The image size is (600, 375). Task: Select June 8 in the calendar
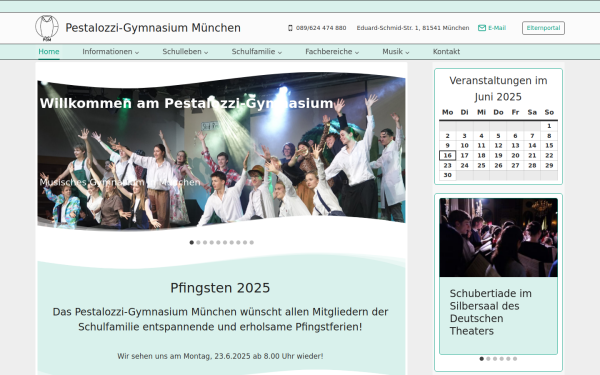[x=549, y=136]
